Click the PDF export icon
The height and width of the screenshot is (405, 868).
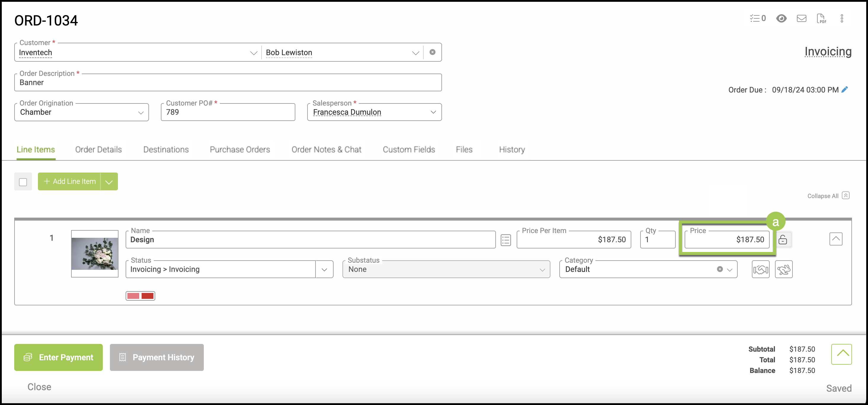point(821,18)
